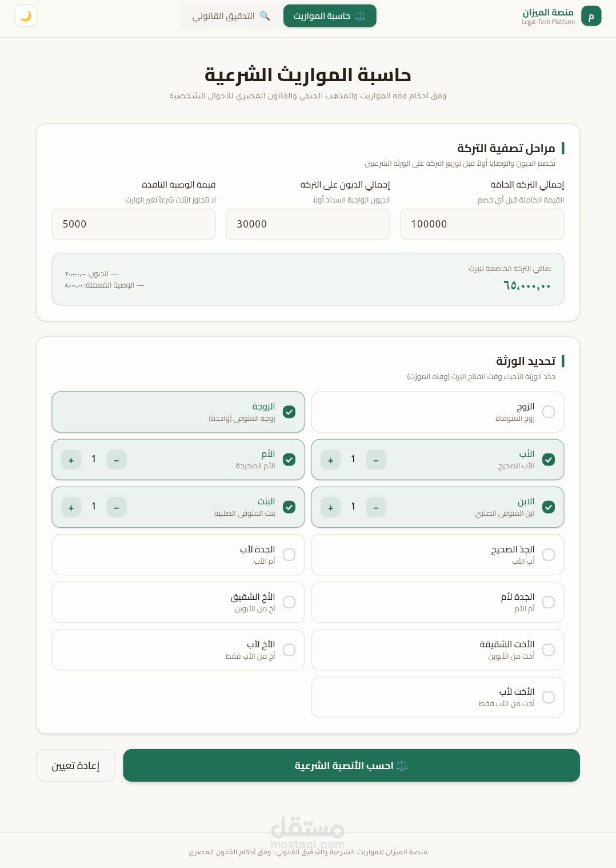Edit the debts field showing 30000
Screen dimensions: 616x868
click(x=307, y=224)
